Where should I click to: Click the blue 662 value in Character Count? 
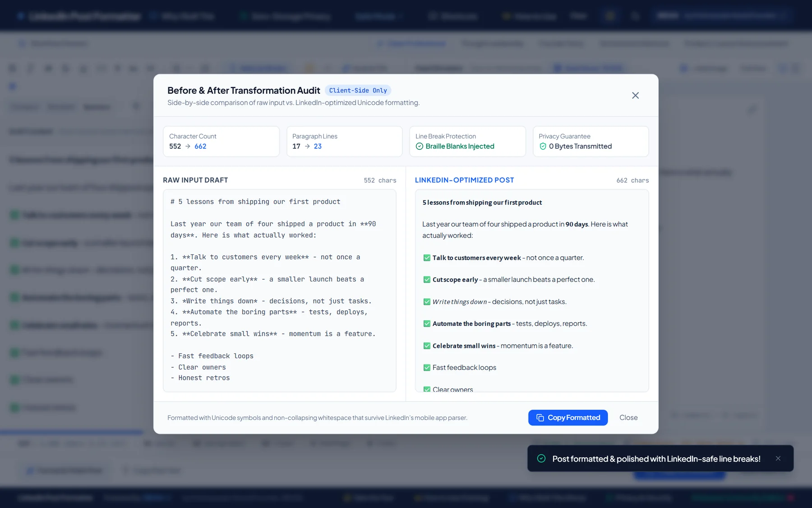pos(200,146)
